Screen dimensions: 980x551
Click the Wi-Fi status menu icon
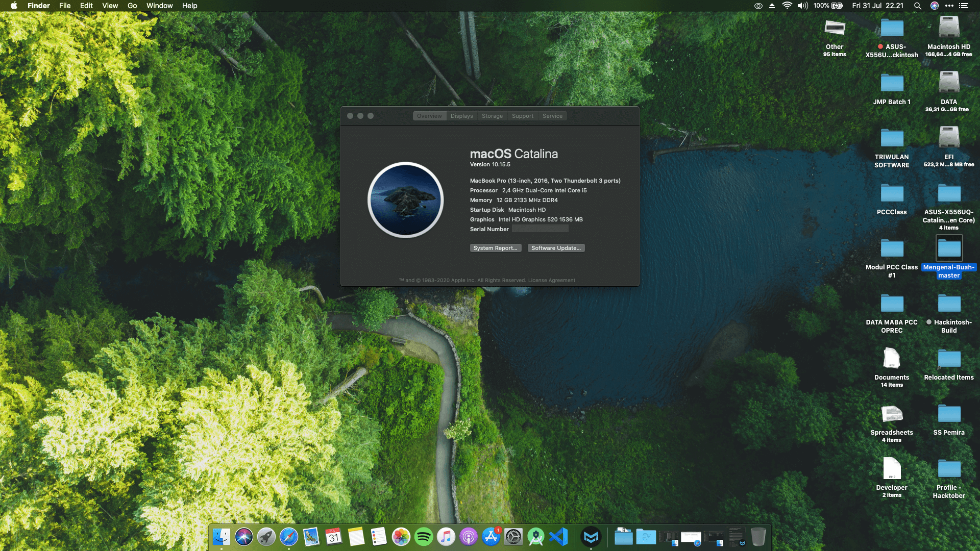pyautogui.click(x=787, y=6)
